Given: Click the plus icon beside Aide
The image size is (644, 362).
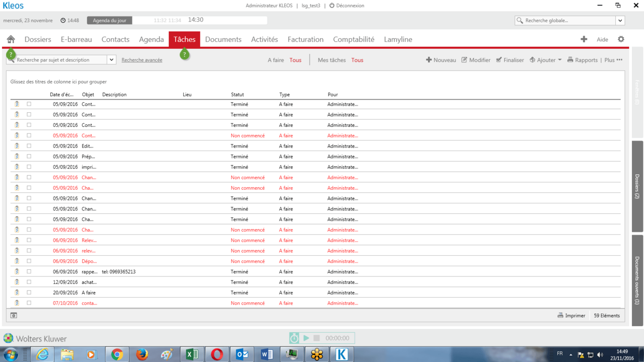Looking at the screenshot, I should click(x=584, y=39).
